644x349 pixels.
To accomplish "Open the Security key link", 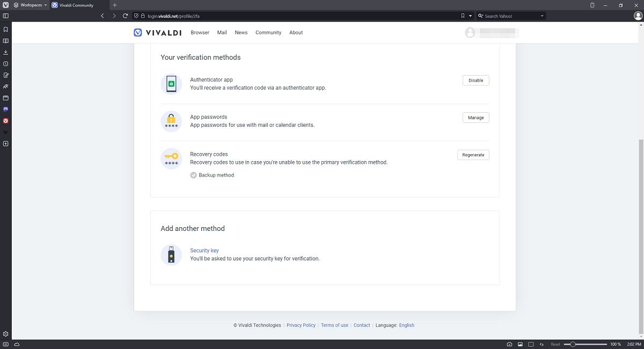I will [204, 251].
